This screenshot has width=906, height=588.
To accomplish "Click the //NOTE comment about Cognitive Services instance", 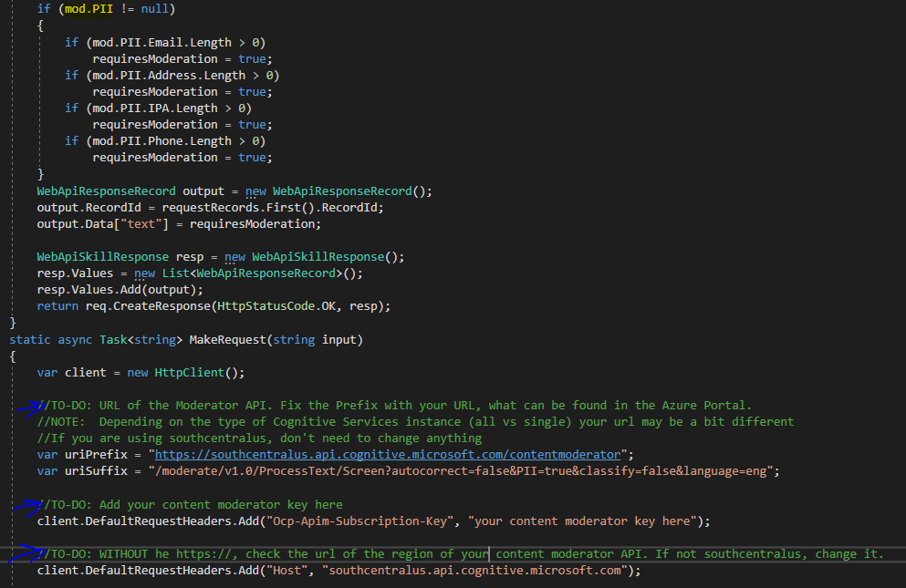I will tap(415, 421).
